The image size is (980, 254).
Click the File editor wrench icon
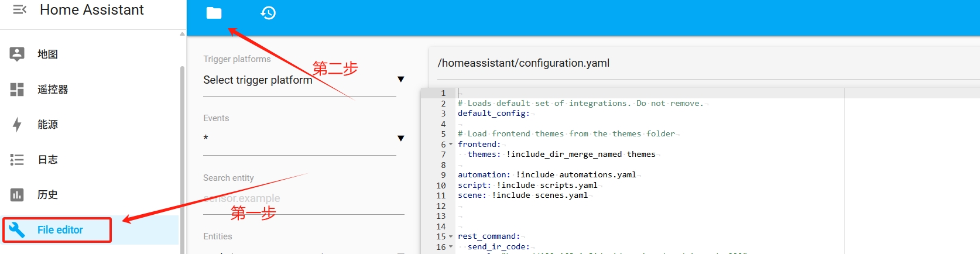tap(17, 230)
